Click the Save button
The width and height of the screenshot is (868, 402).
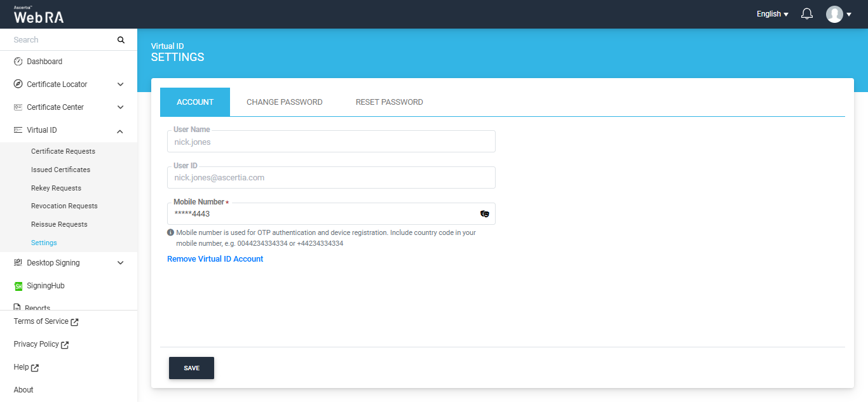pyautogui.click(x=191, y=368)
